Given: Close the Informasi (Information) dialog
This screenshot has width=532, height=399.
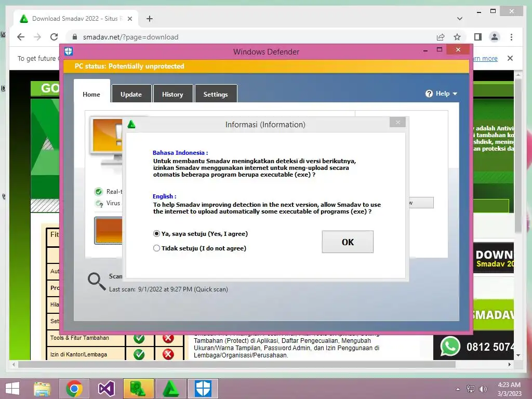Looking at the screenshot, I should tap(397, 123).
